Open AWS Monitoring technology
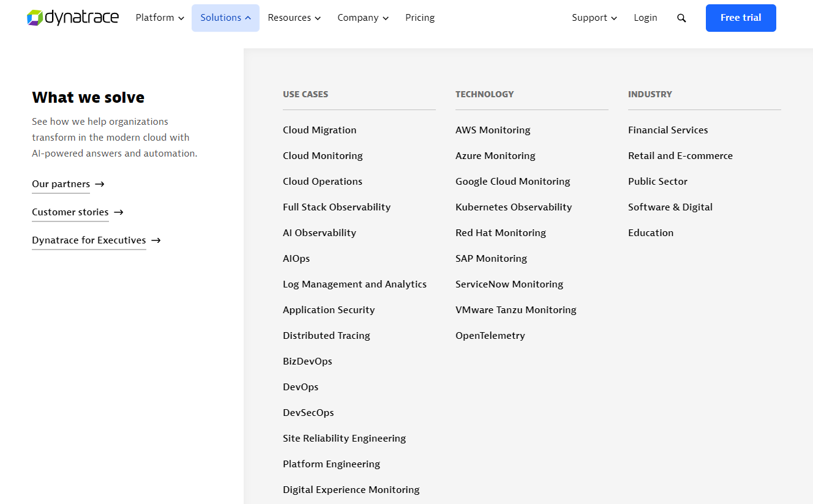 pos(493,130)
